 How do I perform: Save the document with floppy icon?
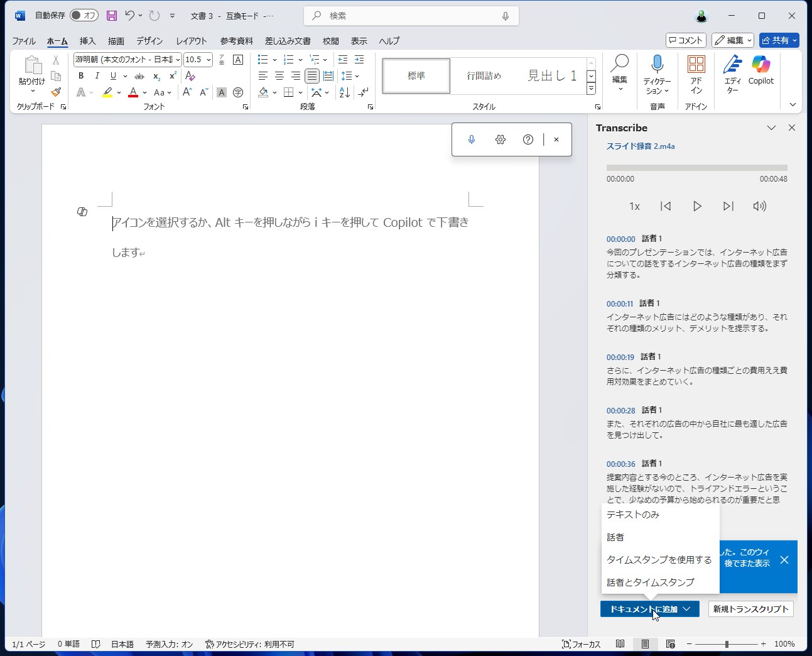coord(112,16)
